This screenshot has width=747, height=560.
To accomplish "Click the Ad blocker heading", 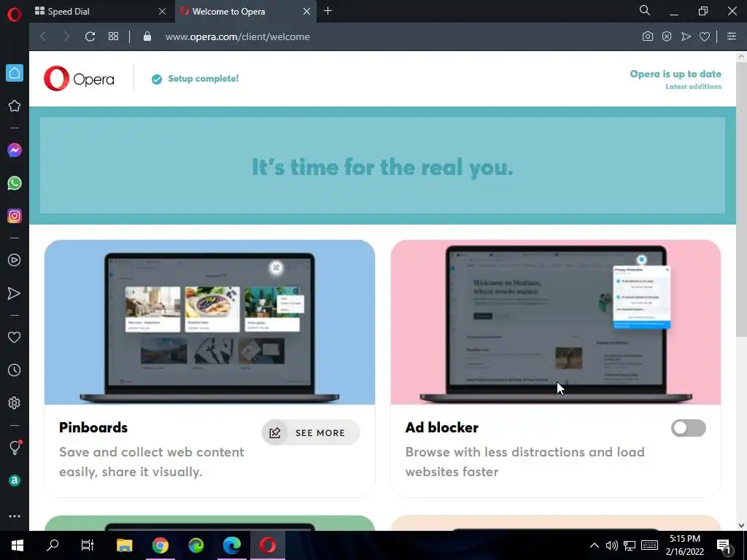I will pos(441,427).
